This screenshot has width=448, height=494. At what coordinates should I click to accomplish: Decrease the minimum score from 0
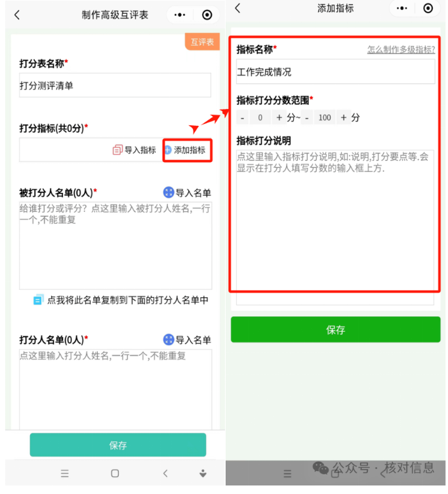[242, 118]
